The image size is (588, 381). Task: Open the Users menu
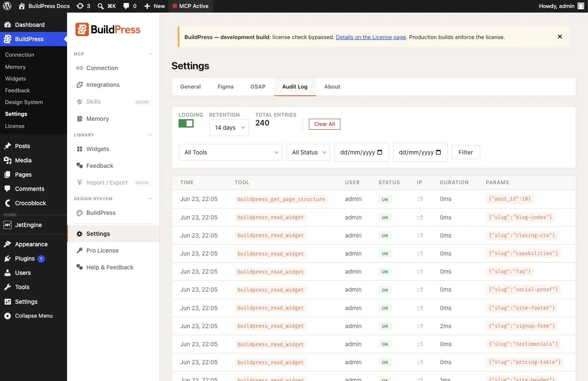[x=34, y=273]
